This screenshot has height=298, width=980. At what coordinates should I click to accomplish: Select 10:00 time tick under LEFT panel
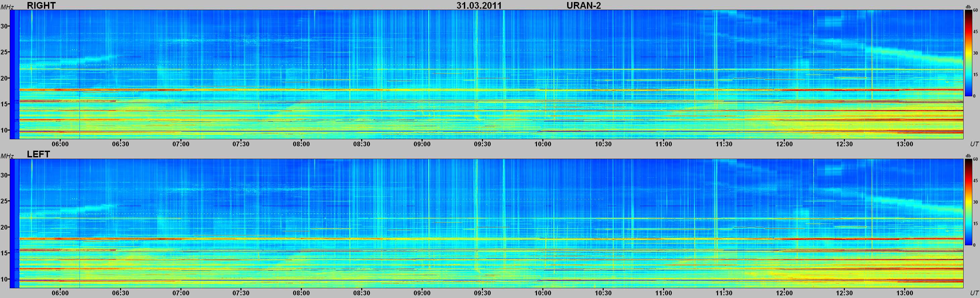pyautogui.click(x=543, y=293)
